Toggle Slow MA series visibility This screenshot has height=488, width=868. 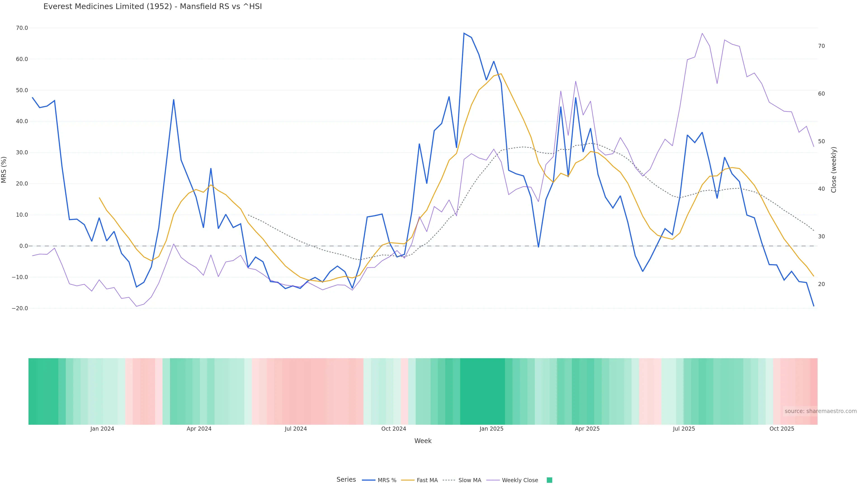(x=469, y=480)
